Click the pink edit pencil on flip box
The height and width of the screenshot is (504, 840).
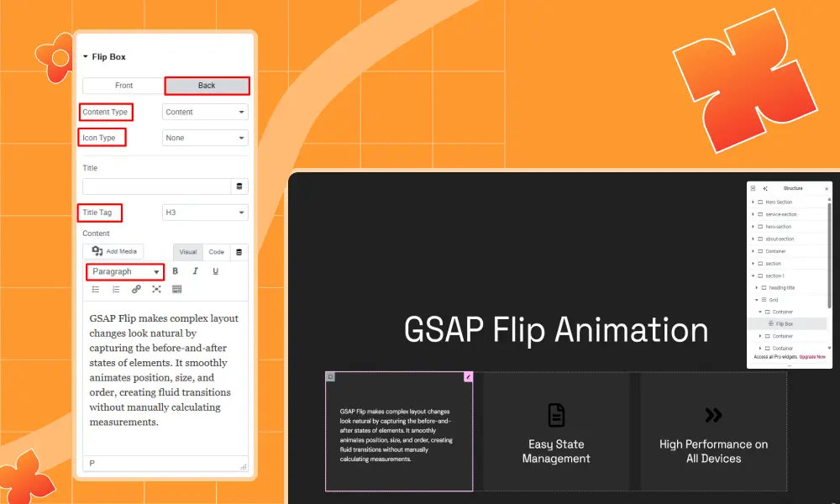[468, 377]
